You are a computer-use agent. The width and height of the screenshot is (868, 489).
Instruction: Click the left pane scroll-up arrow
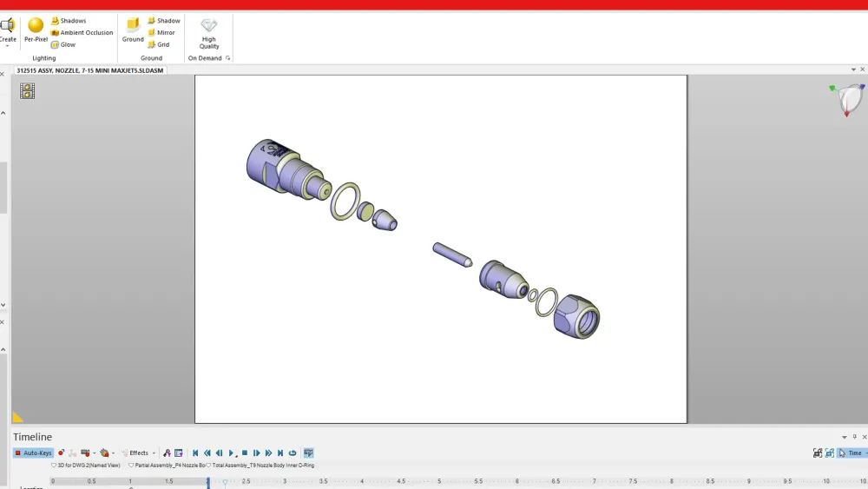[x=3, y=114]
